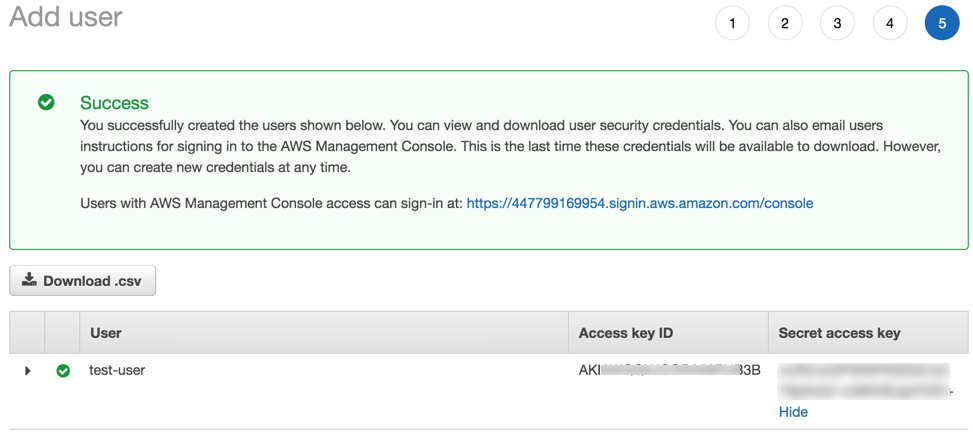The width and height of the screenshot is (973, 438).
Task: Go to step 1 of the wizard
Action: click(x=732, y=23)
